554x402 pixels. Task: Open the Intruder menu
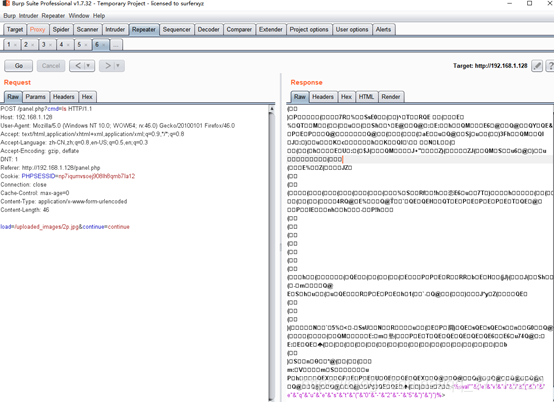coord(28,16)
